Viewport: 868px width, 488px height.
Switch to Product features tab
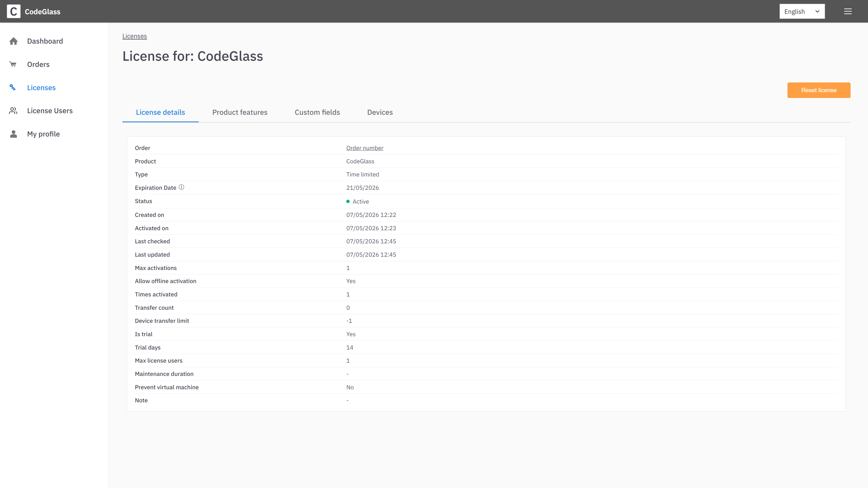point(240,112)
